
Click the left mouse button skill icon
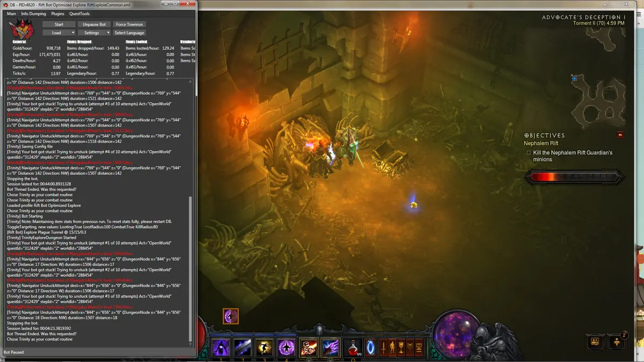tap(308, 348)
